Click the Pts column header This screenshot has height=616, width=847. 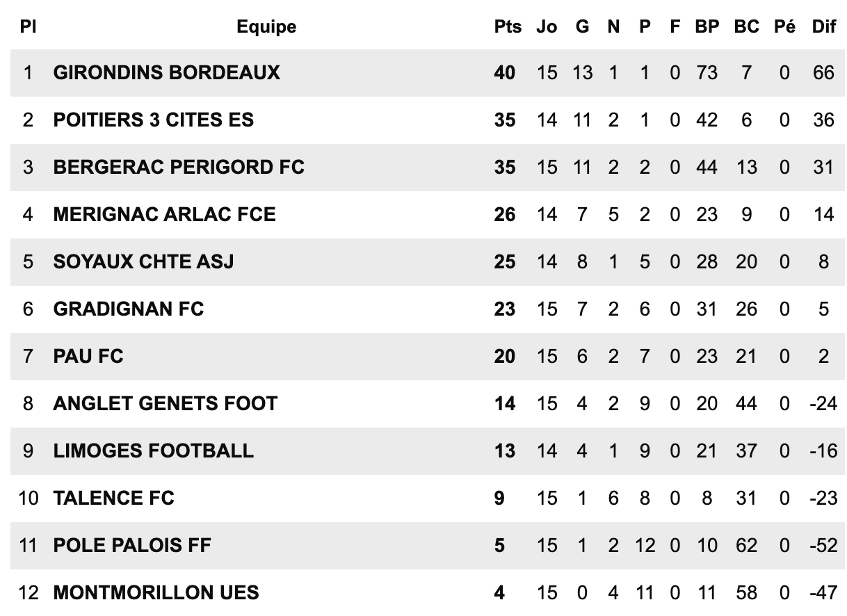click(508, 26)
